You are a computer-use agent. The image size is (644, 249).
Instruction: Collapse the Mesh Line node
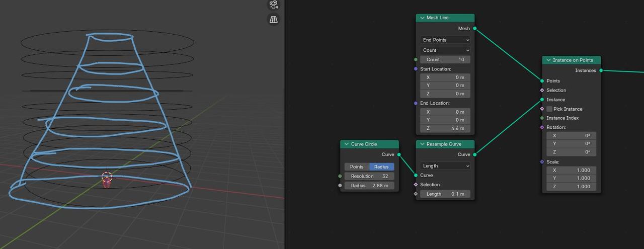point(422,18)
